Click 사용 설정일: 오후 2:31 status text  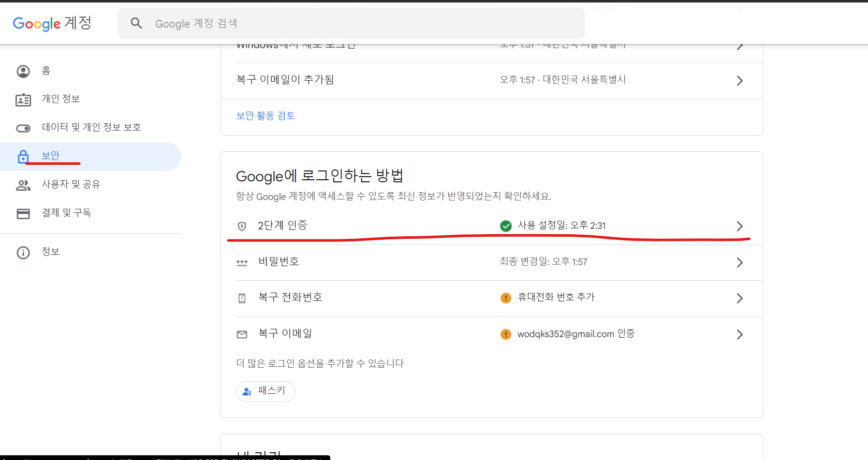(x=562, y=225)
